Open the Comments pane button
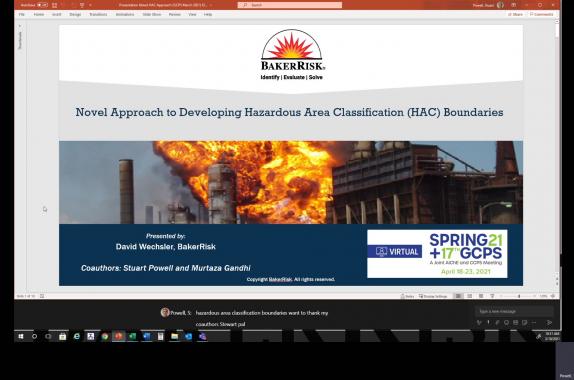 click(x=541, y=14)
